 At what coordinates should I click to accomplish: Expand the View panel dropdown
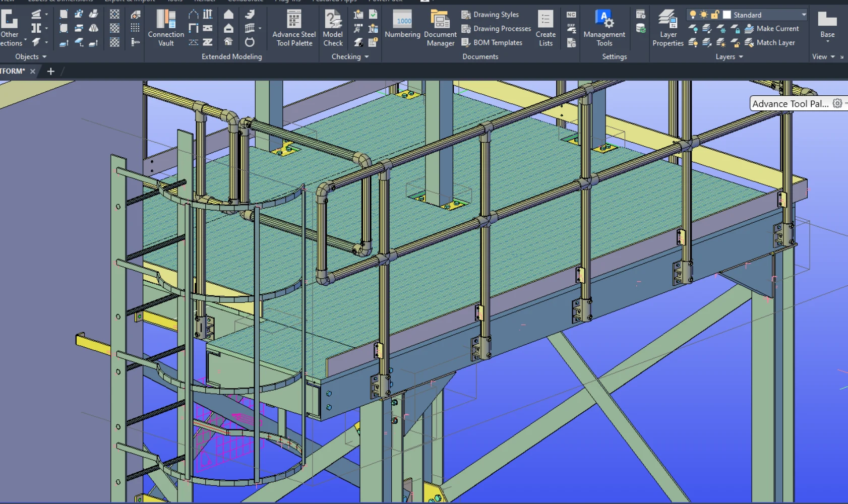point(832,56)
